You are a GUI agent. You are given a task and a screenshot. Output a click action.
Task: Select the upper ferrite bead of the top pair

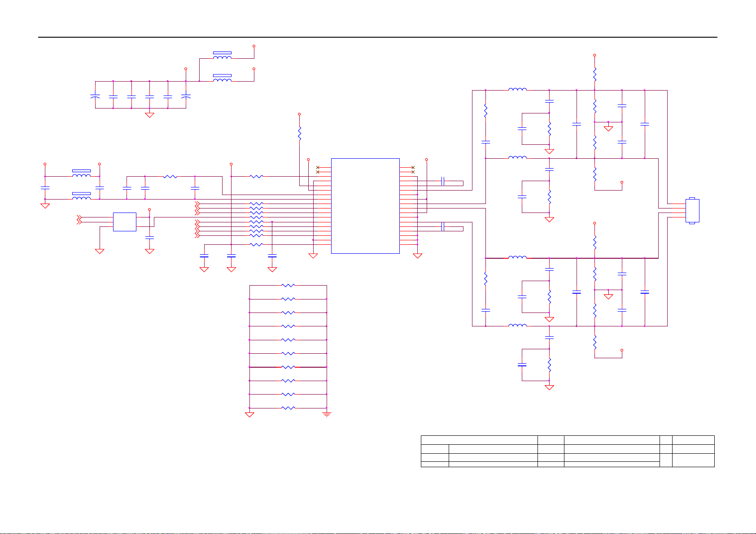coord(222,56)
